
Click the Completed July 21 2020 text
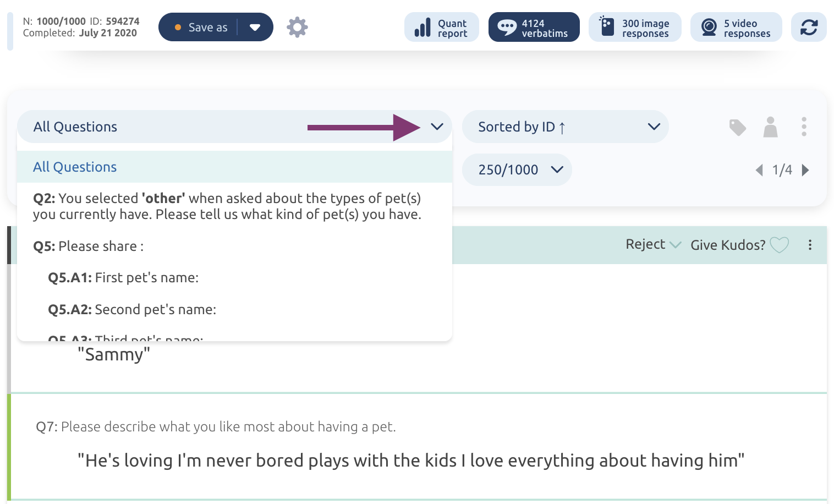[x=80, y=33]
